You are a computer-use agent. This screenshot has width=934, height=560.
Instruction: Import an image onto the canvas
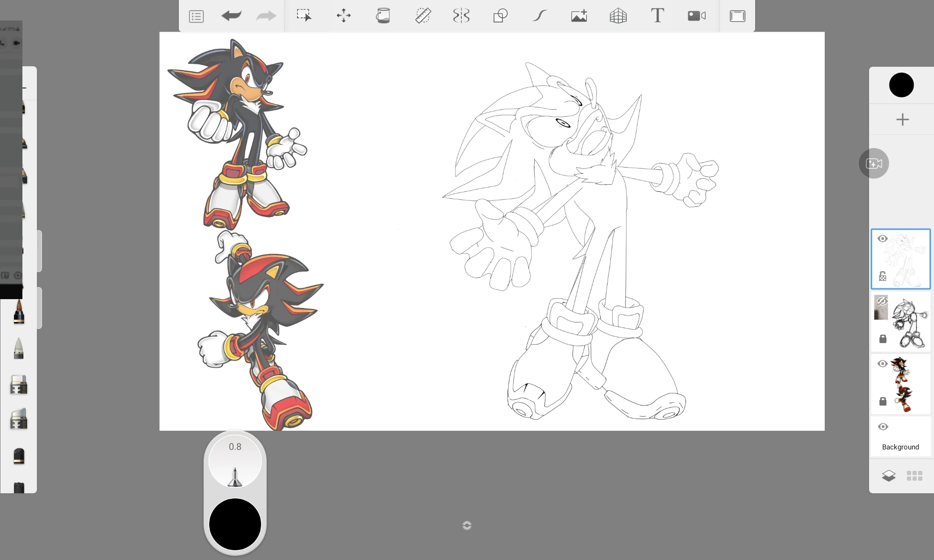579,15
